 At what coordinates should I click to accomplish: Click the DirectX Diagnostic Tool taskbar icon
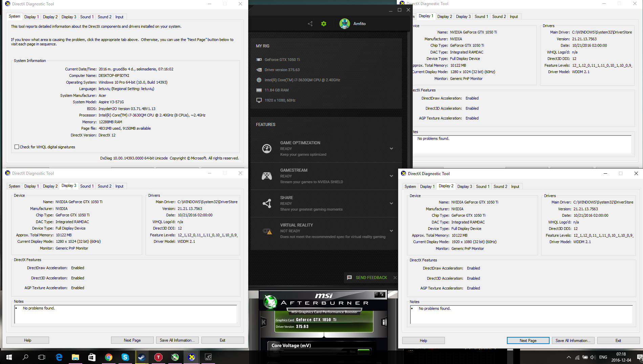click(191, 357)
